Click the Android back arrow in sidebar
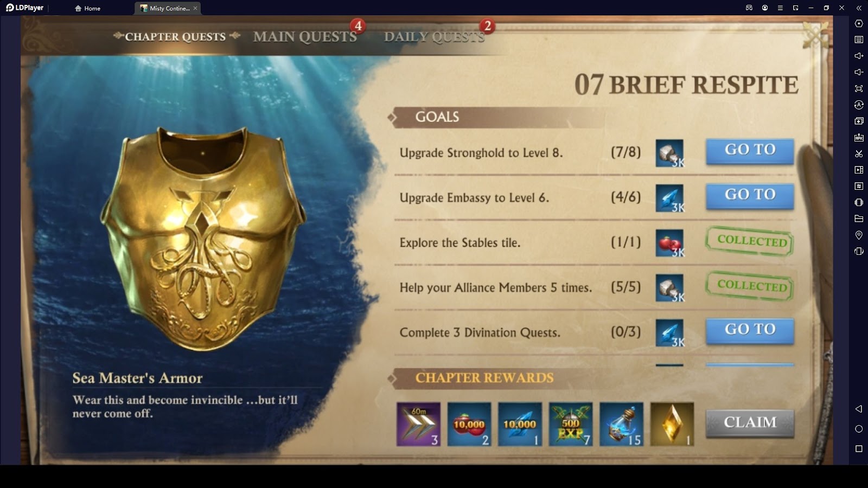868x488 pixels. point(859,409)
